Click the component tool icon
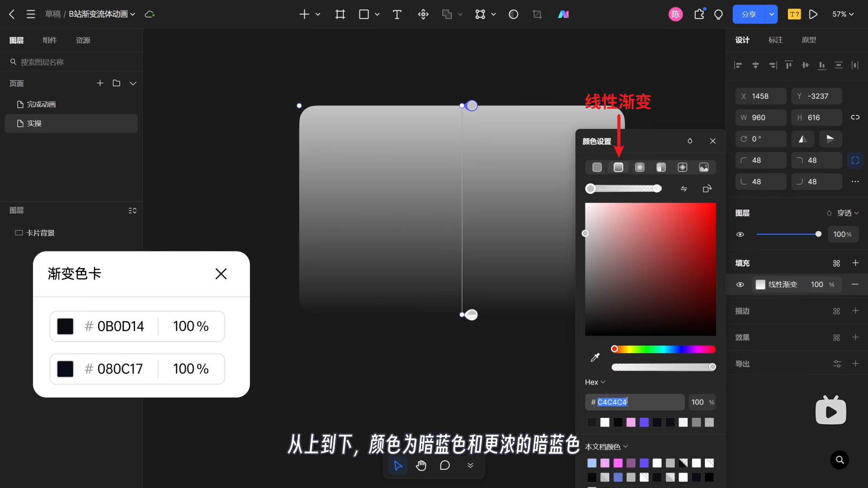This screenshot has width=868, height=488. click(x=423, y=14)
